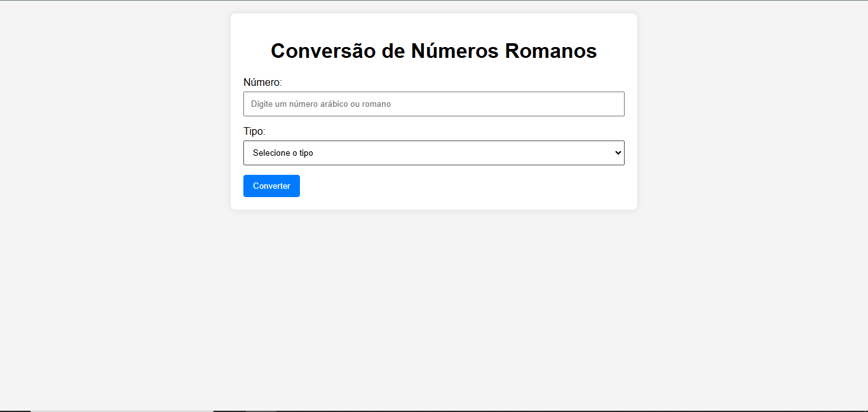Click the type selector showing 'Selecione o tipo'
The width and height of the screenshot is (868, 412).
tap(434, 153)
